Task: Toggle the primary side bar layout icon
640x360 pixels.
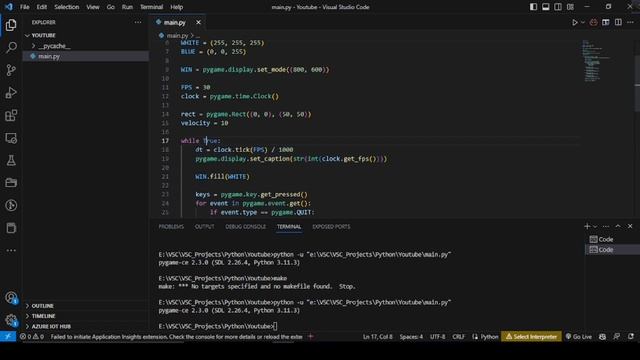Action: coord(533,7)
